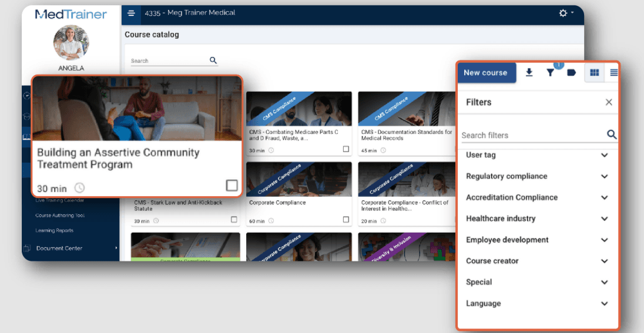The width and height of the screenshot is (644, 333).
Task: Click the MedTrainer logo
Action: pyautogui.click(x=71, y=14)
